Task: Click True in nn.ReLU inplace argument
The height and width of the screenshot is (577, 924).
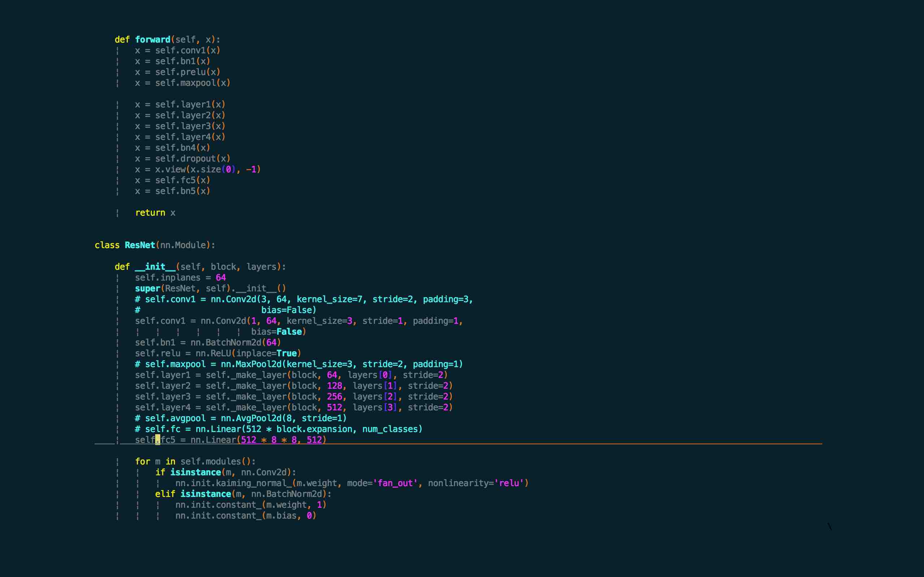Action: (286, 353)
